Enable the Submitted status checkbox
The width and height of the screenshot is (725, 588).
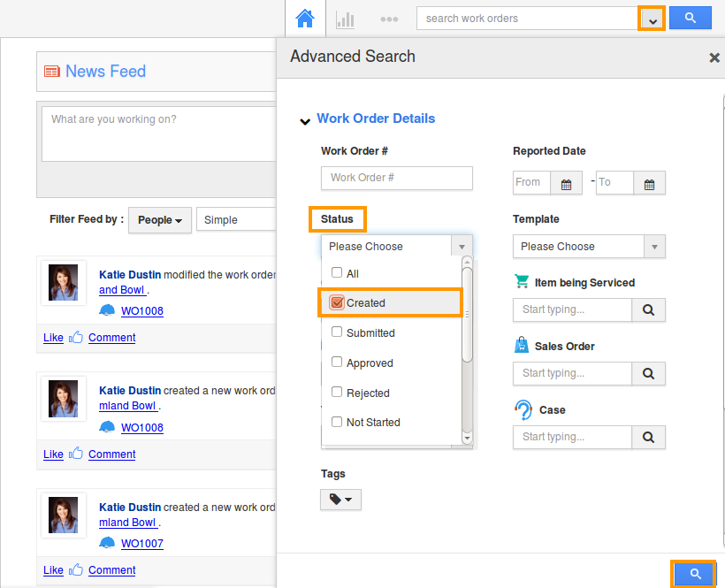(337, 332)
